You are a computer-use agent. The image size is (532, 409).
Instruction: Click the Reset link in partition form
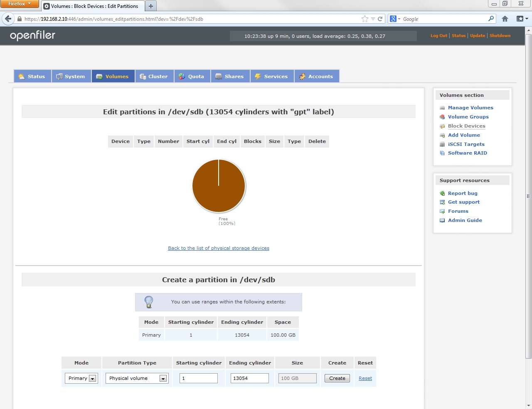point(365,378)
